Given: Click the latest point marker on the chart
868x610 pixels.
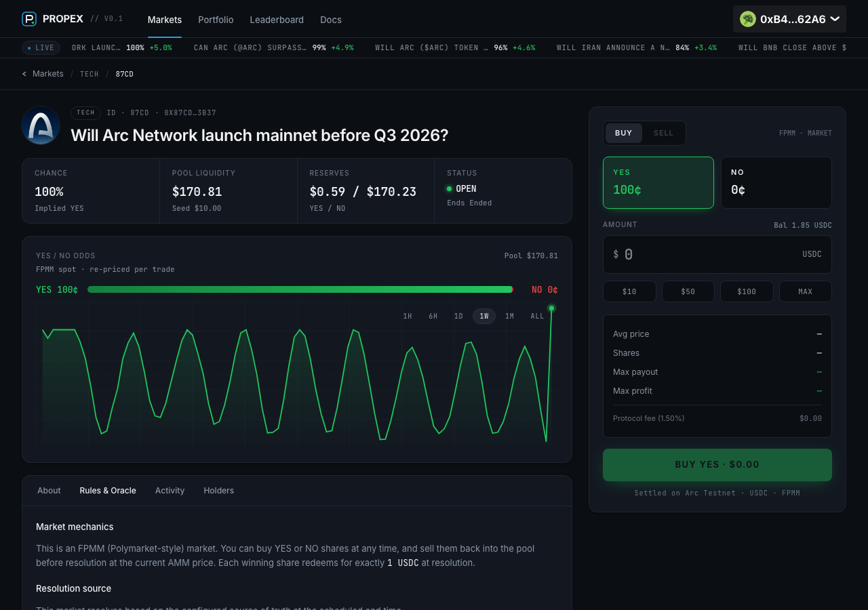Looking at the screenshot, I should coord(551,308).
